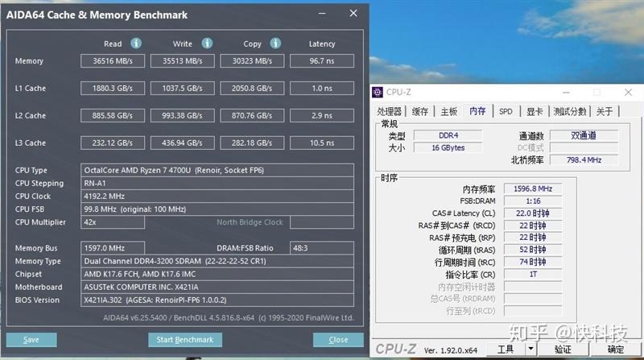Click the CPU-Z app icon in its title bar
Screen dimensions: 644x360
pyautogui.click(x=378, y=92)
